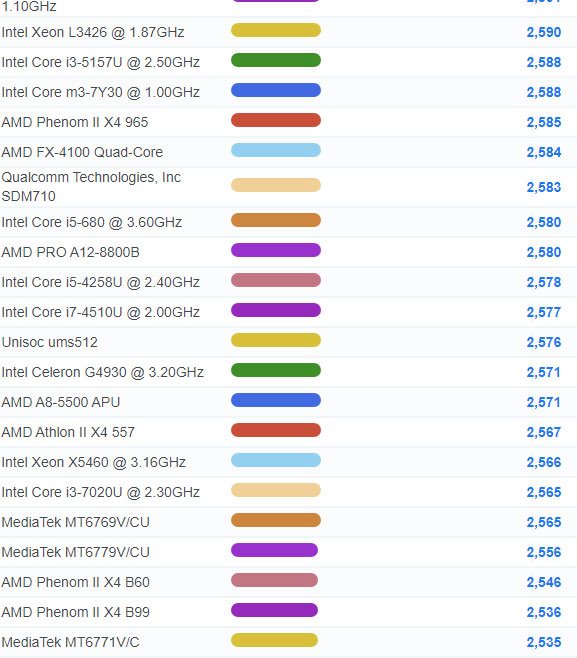Click AMD A8-5500 APU name
This screenshot has height=658, width=577.
tap(61, 402)
